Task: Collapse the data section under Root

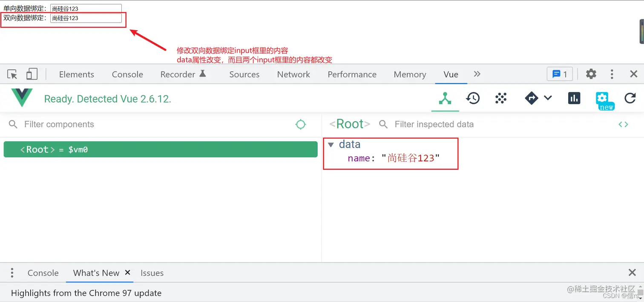Action: click(331, 145)
